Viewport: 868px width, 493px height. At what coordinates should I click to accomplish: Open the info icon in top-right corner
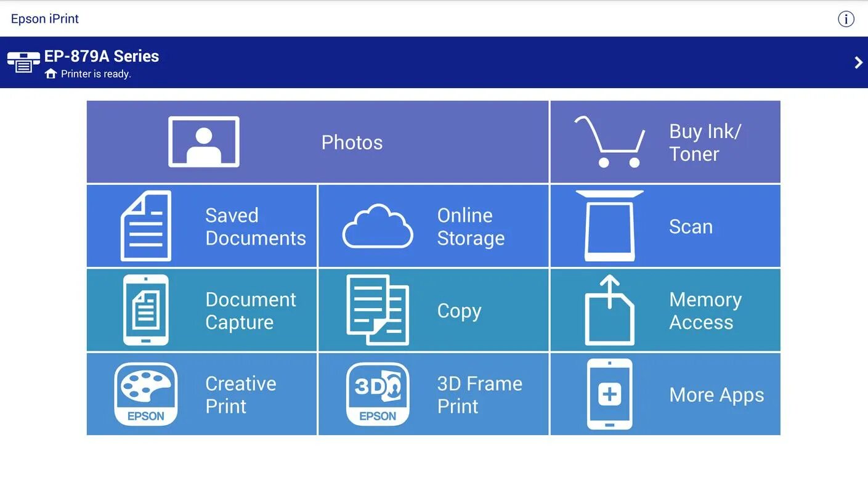[846, 19]
